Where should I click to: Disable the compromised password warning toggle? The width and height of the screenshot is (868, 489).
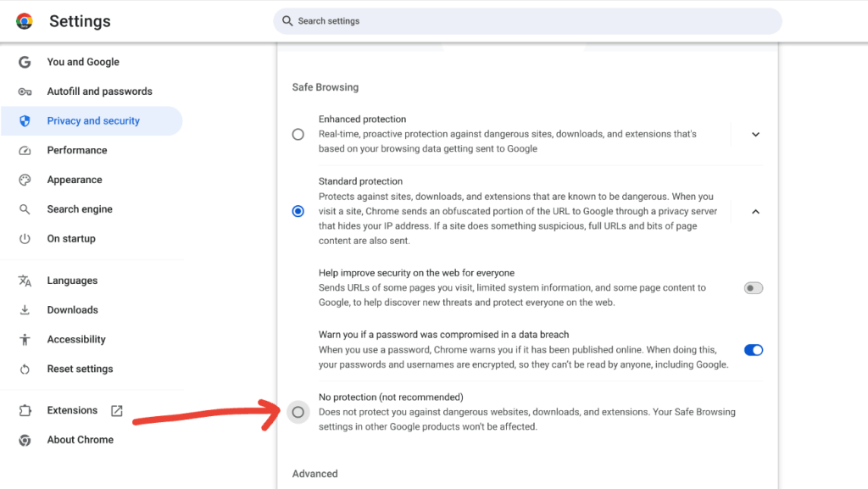tap(753, 349)
